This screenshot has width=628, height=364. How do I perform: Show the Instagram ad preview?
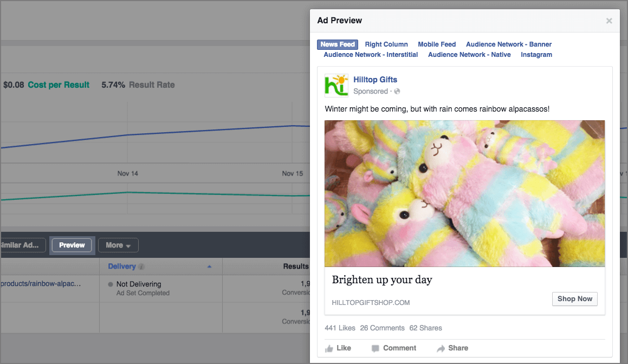[x=536, y=55]
